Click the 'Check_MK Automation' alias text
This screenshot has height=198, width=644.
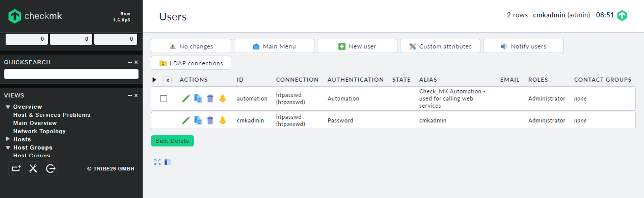click(x=452, y=98)
